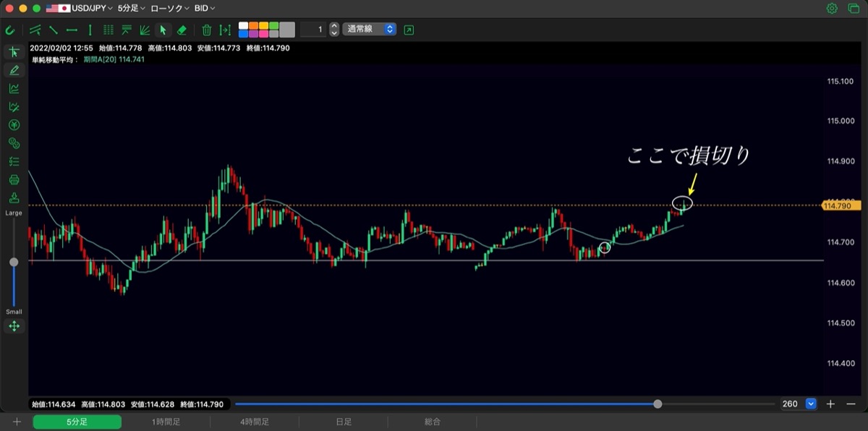Click the line width input field
Image resolution: width=868 pixels, height=431 pixels.
(x=313, y=30)
